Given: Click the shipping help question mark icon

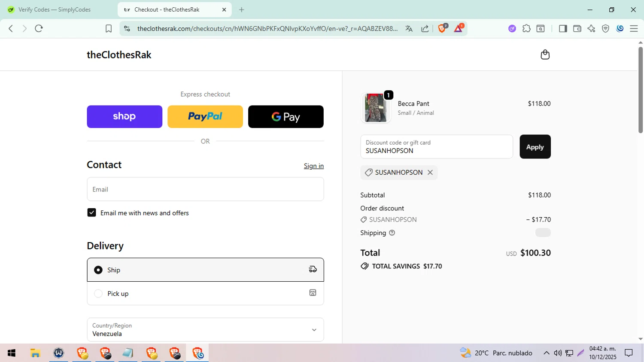Looking at the screenshot, I should pos(392,233).
